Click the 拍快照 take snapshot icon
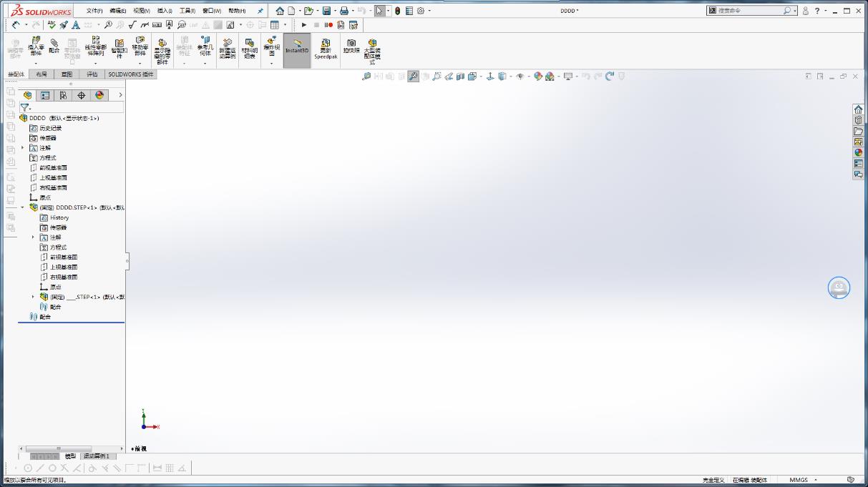 coord(351,46)
